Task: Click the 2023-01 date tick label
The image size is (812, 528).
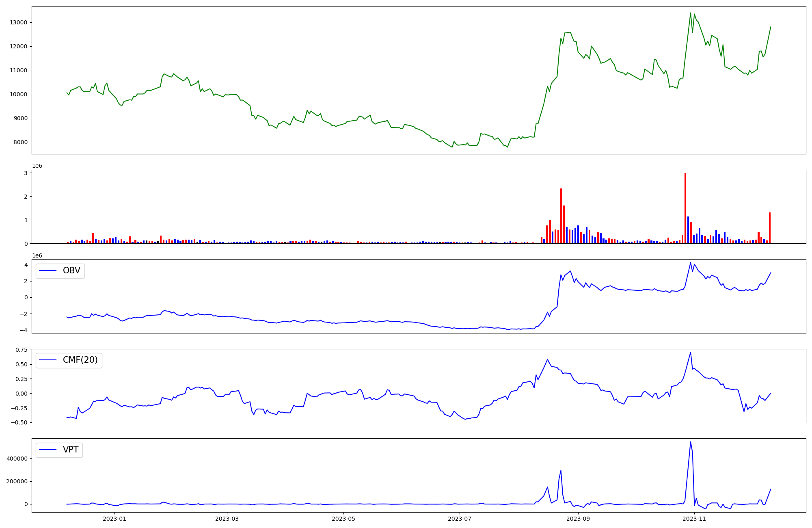Action: pos(114,519)
